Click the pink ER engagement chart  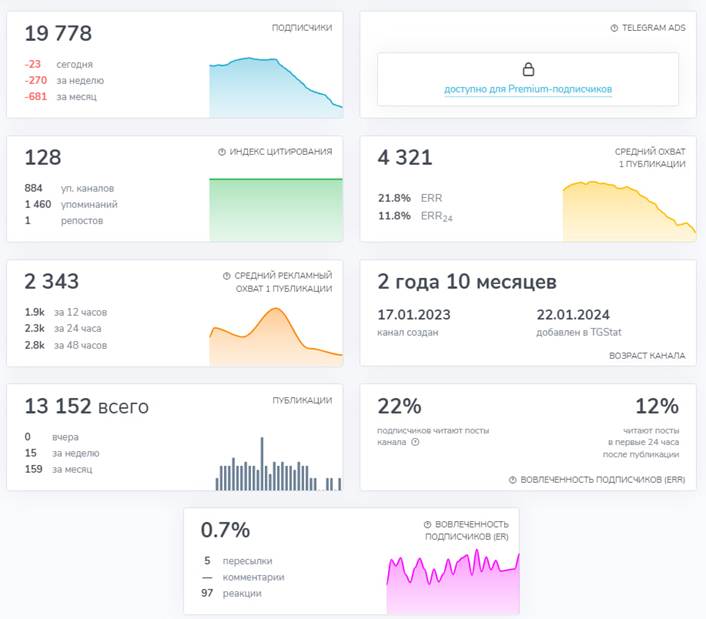pyautogui.click(x=453, y=582)
